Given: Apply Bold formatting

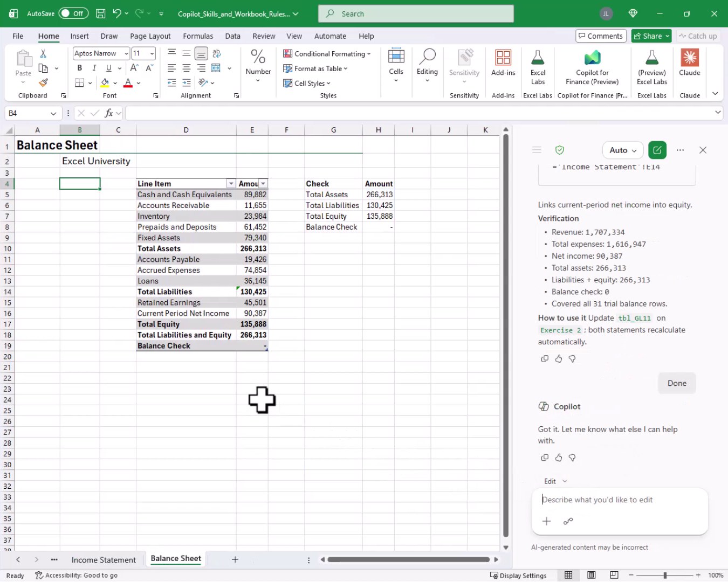Looking at the screenshot, I should coord(79,68).
